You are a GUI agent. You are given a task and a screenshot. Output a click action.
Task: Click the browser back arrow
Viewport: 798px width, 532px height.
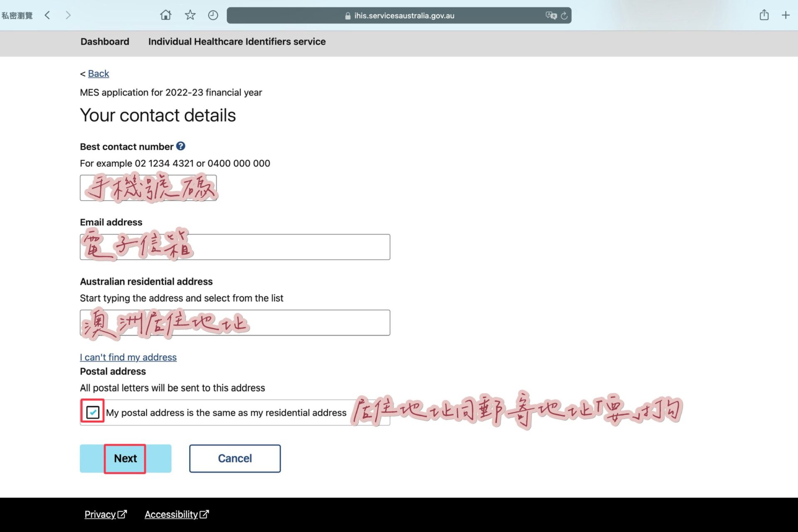click(47, 15)
